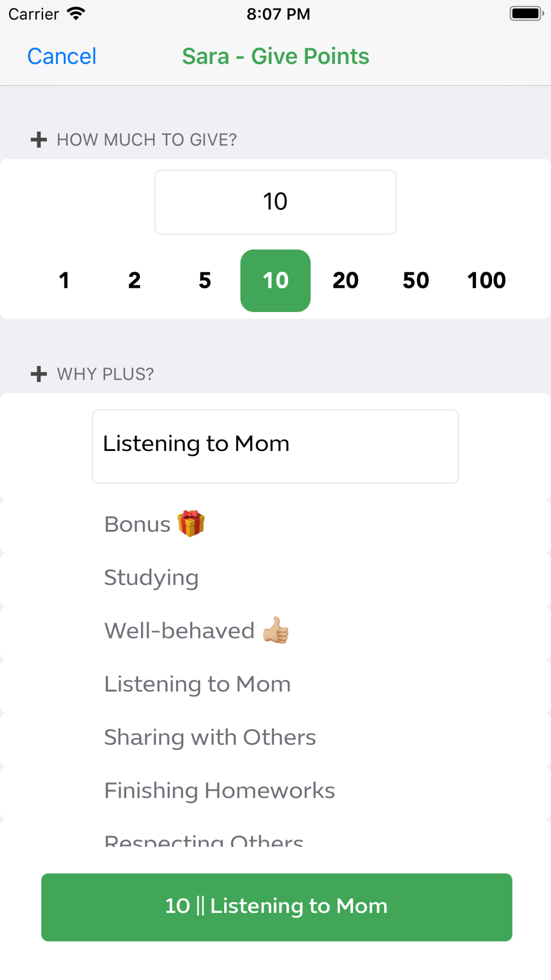Edit the points amount field showing 10
The width and height of the screenshot is (551, 980).
(x=275, y=202)
